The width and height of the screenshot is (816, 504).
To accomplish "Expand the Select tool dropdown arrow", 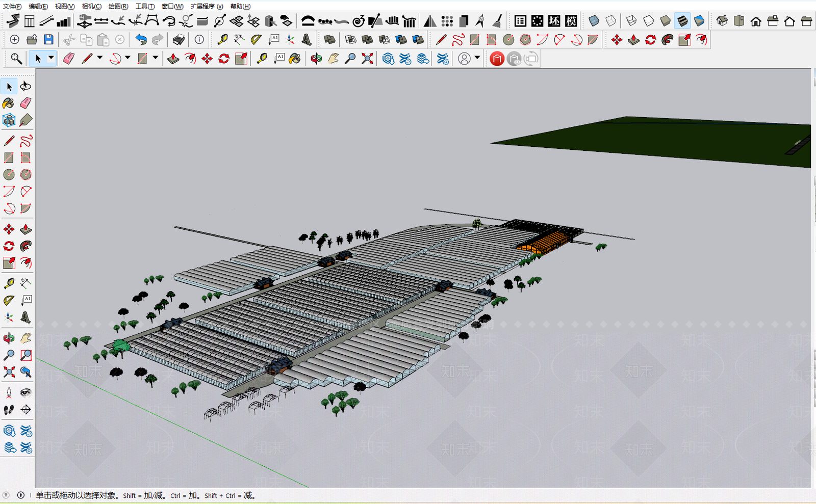I will (51, 59).
